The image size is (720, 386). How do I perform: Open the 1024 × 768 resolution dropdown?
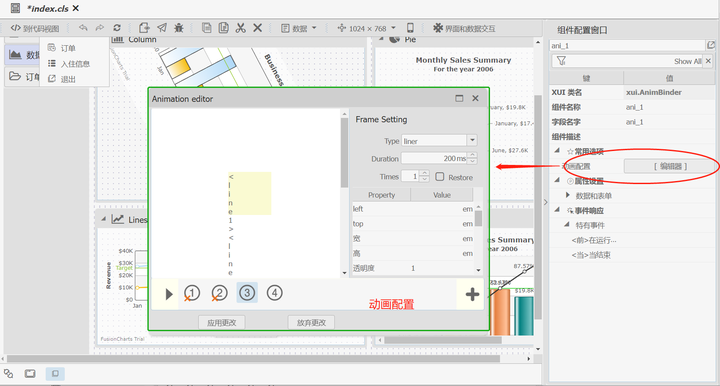point(366,28)
